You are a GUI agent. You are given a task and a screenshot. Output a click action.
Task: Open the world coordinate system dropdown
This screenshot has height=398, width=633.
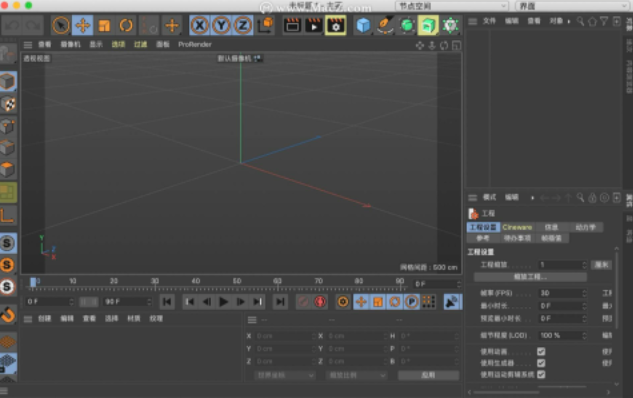click(x=284, y=375)
